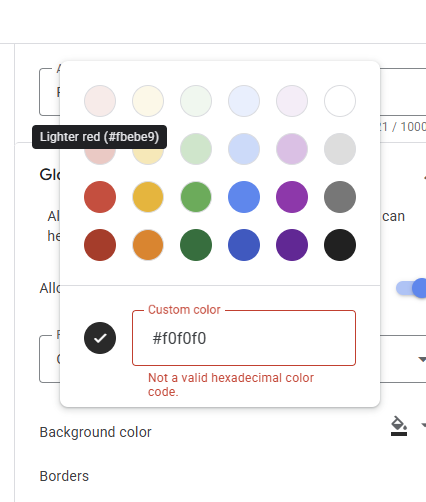
Task: Select the orange color swatch
Action: 148,245
